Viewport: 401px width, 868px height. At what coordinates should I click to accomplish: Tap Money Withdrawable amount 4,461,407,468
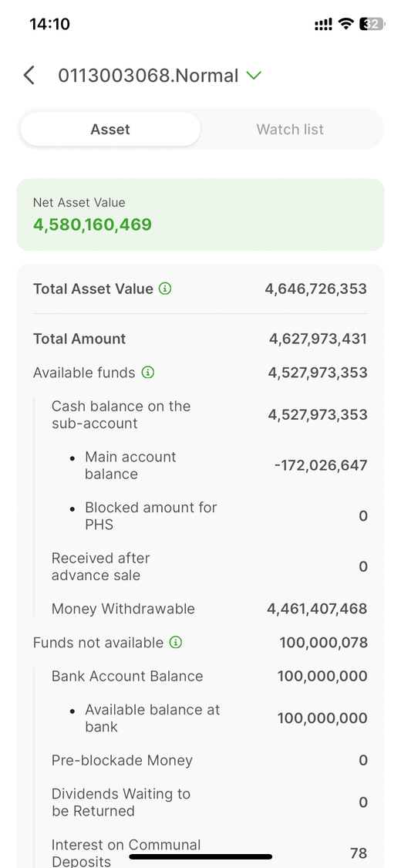click(317, 609)
